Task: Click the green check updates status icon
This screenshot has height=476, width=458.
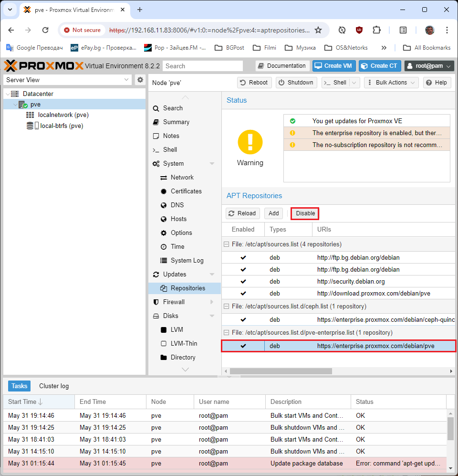Action: pyautogui.click(x=293, y=121)
